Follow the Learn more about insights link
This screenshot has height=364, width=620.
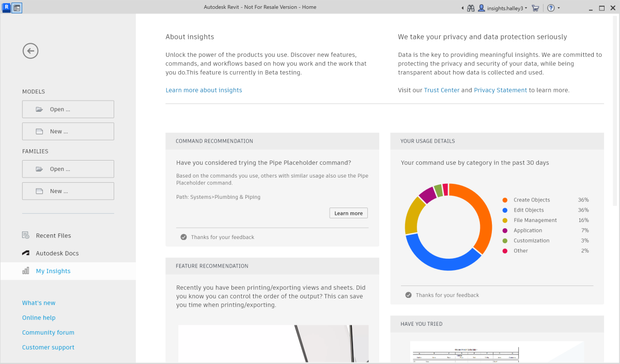pyautogui.click(x=204, y=90)
